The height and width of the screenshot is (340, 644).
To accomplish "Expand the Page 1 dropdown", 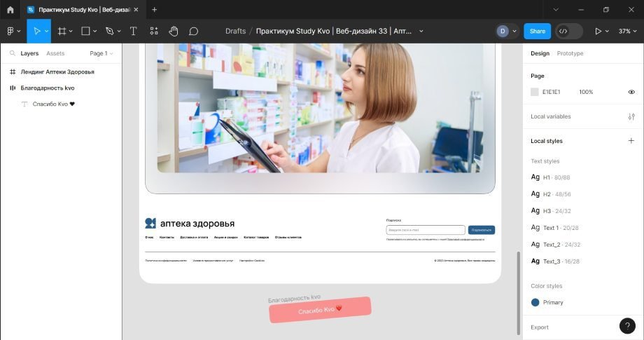I will click(101, 53).
